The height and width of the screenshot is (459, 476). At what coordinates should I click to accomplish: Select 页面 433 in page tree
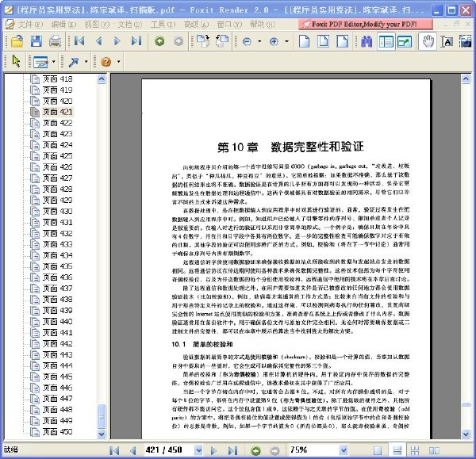pos(57,244)
